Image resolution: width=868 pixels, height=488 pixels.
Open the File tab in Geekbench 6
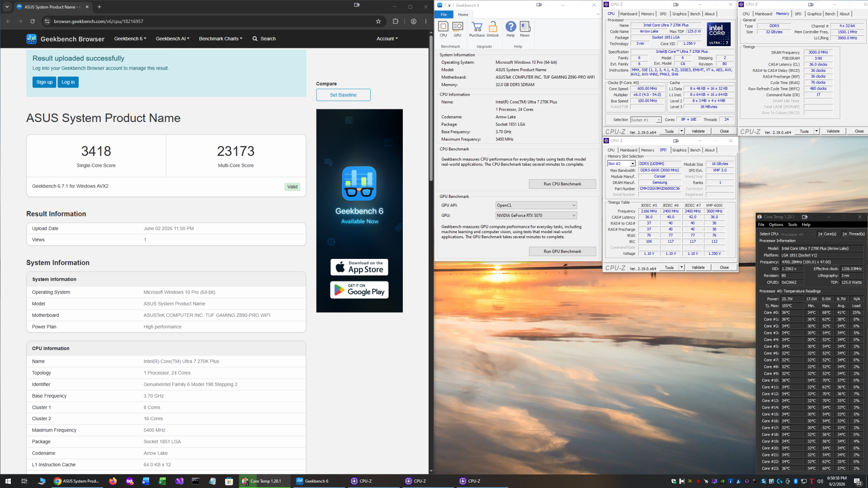point(444,14)
